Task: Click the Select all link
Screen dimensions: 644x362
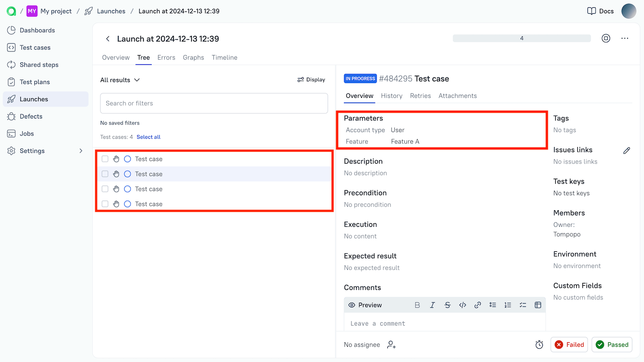Action: pyautogui.click(x=148, y=136)
